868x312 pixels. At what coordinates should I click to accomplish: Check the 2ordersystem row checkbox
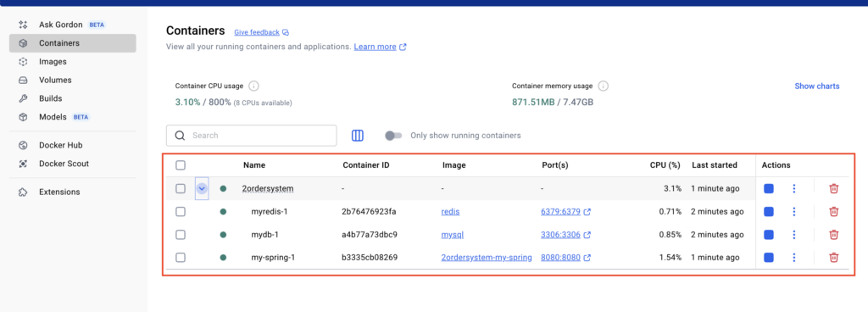(181, 188)
